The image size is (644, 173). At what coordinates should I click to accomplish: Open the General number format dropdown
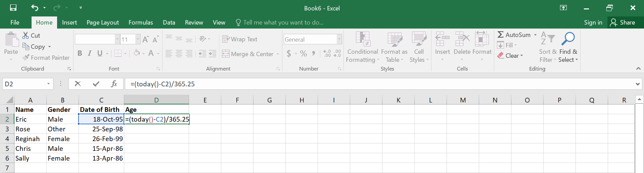[339, 39]
